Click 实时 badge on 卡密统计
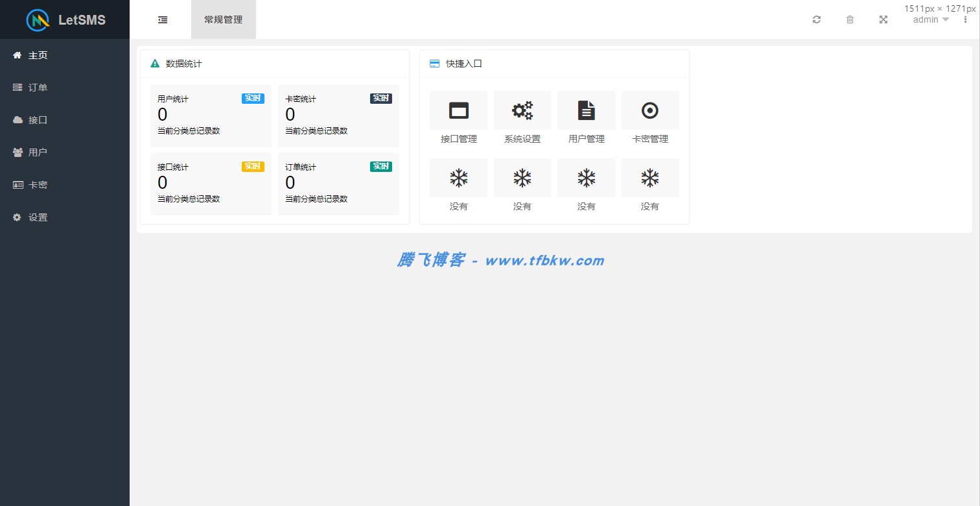This screenshot has width=980, height=506. [381, 99]
